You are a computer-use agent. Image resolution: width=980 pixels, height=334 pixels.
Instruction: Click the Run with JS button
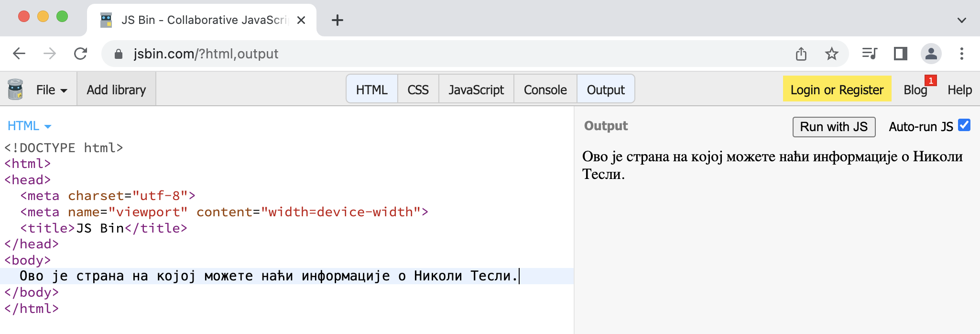(834, 127)
